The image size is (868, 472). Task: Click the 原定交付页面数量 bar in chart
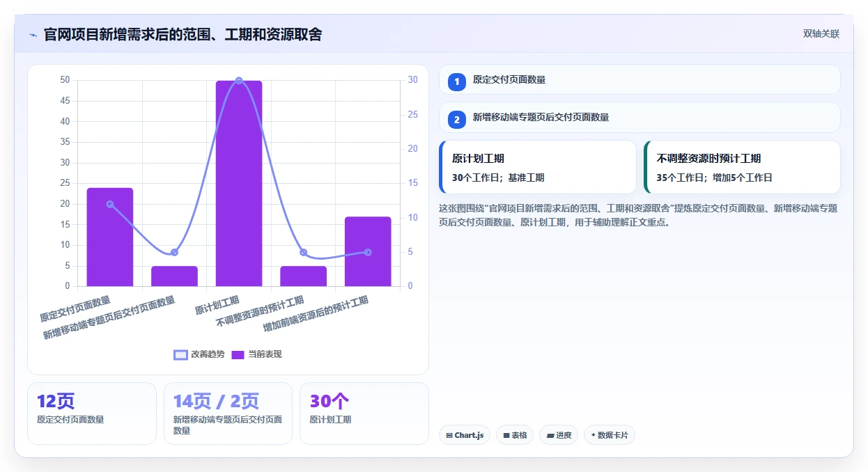[110, 237]
